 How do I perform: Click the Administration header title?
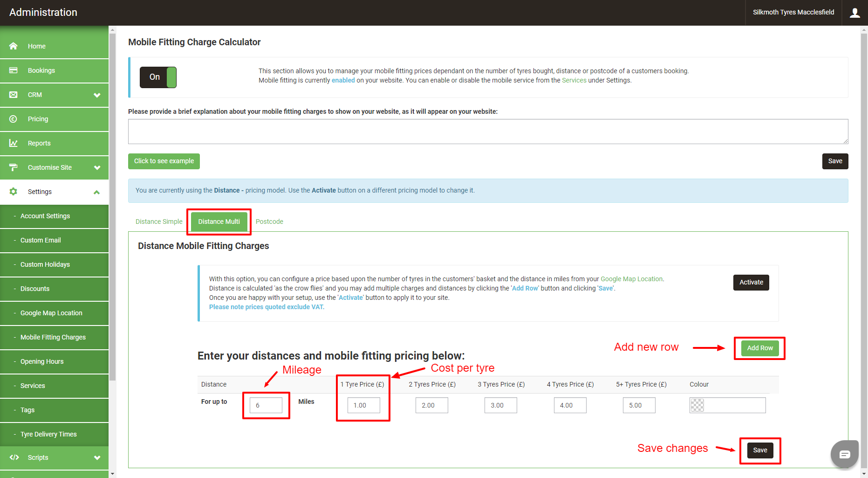point(43,13)
